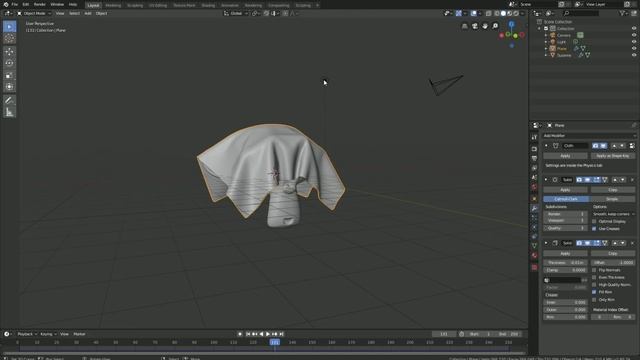The height and width of the screenshot is (360, 640).
Task: Open the Edit menu
Action: click(26, 4)
